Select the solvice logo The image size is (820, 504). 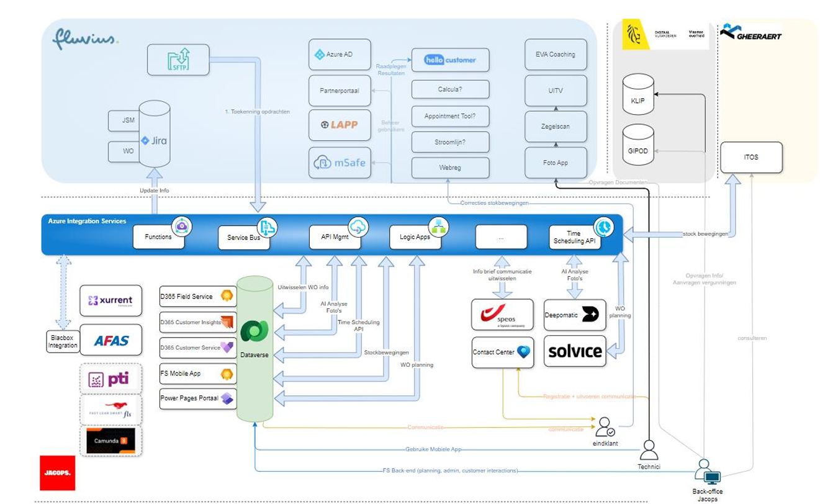click(x=575, y=352)
